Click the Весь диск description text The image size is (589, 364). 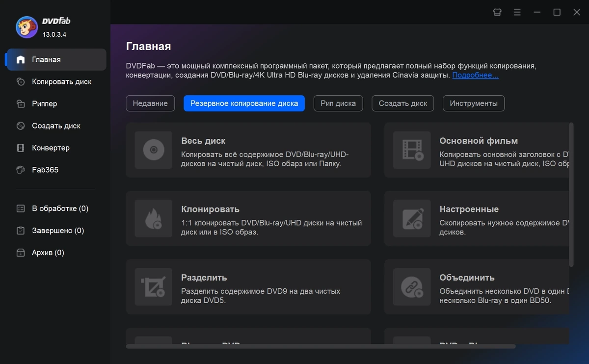point(265,159)
